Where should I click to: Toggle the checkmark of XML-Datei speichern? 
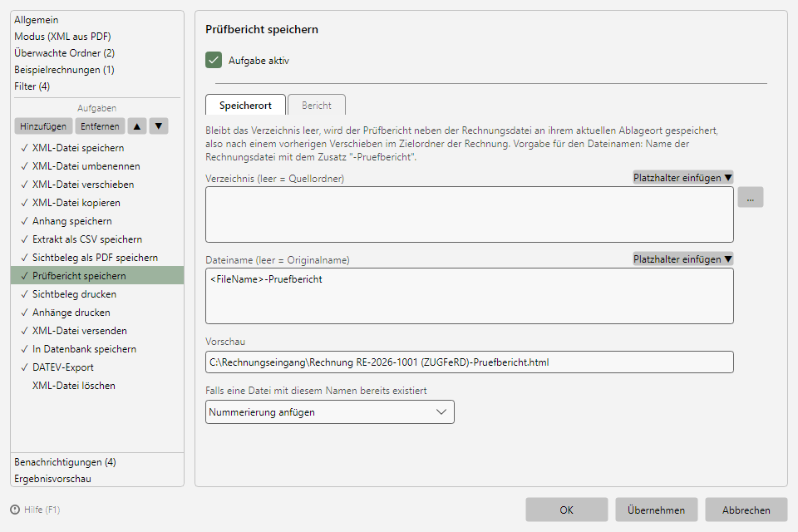coord(24,148)
